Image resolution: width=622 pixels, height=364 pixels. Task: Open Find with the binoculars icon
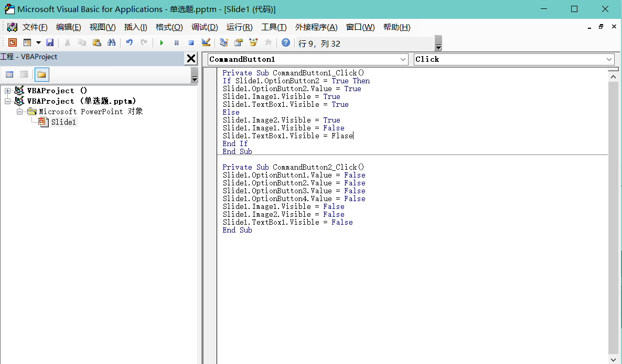pyautogui.click(x=112, y=43)
